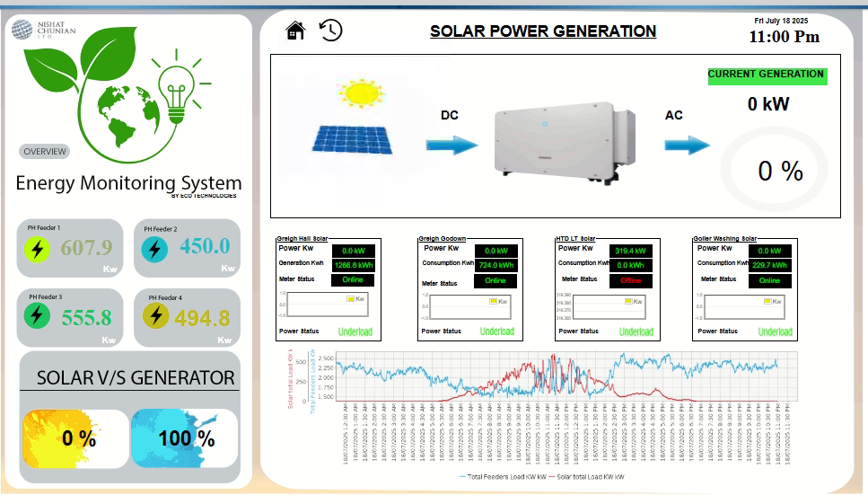Click the CURRENT GENERATION green label

[766, 75]
